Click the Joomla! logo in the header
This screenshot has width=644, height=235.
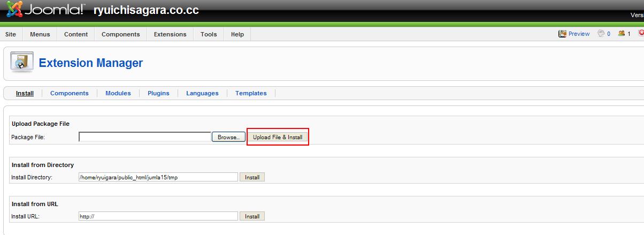[45, 10]
